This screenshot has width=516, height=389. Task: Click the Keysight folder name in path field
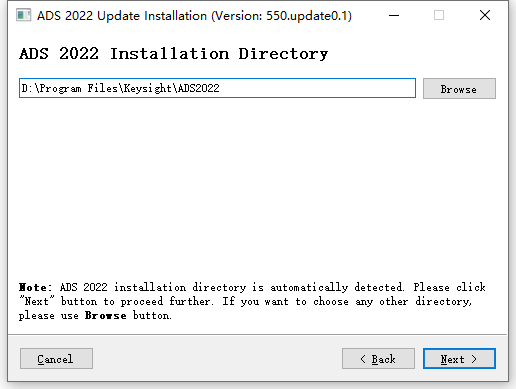click(x=148, y=88)
